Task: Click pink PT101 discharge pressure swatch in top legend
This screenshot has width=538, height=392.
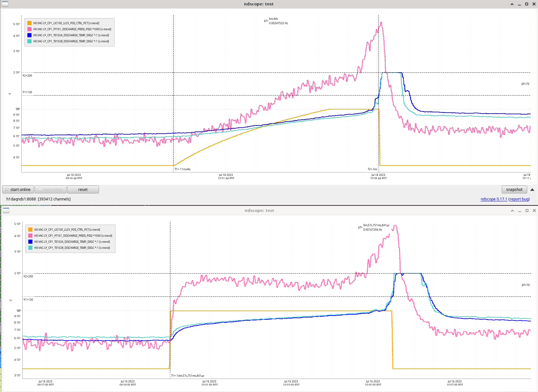Action: pyautogui.click(x=30, y=29)
